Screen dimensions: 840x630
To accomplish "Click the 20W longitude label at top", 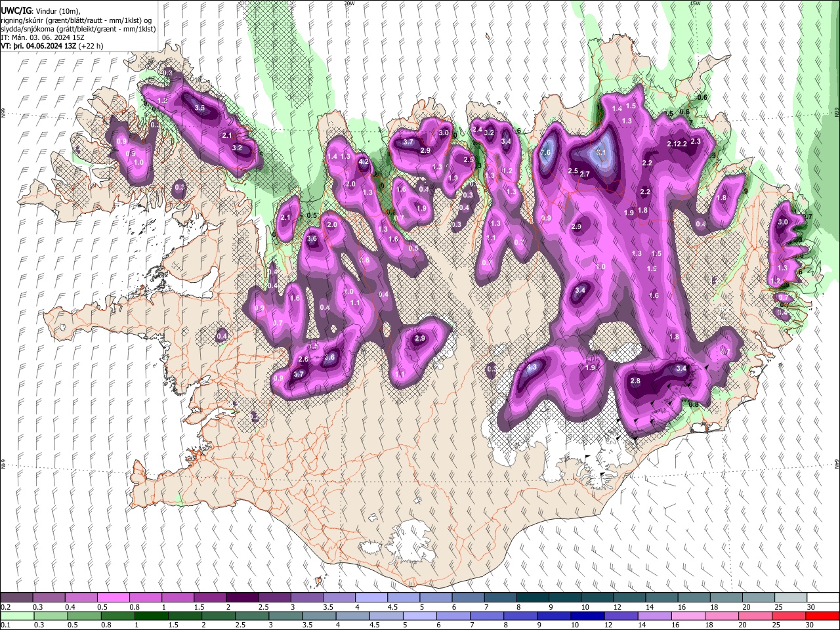I will [349, 3].
